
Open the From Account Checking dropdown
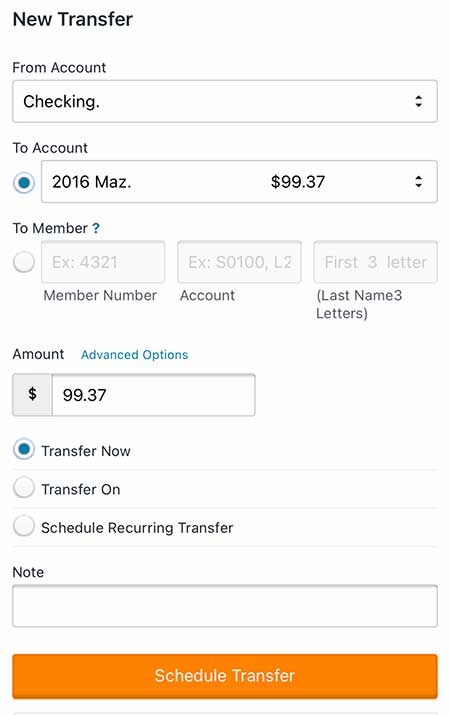tap(225, 101)
